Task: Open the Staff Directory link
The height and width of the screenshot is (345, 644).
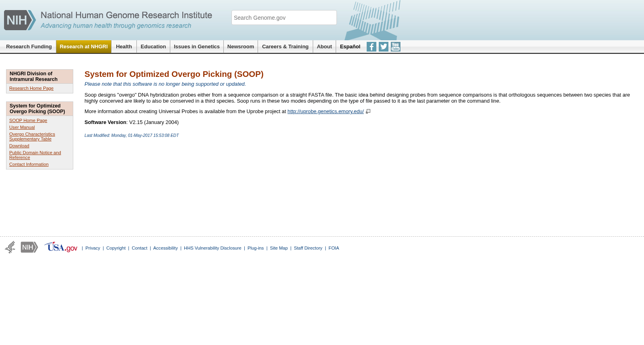Action: [308, 248]
